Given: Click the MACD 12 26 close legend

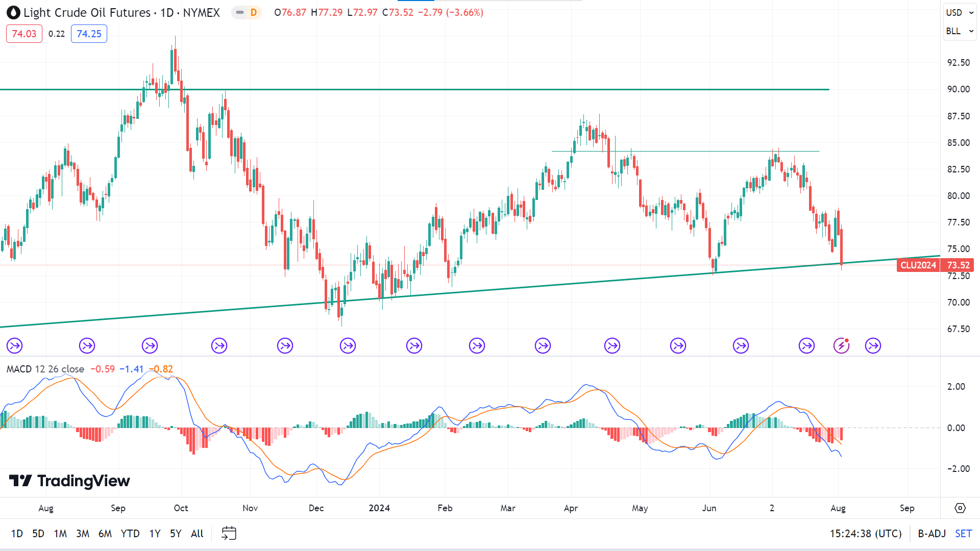Looking at the screenshot, I should (x=45, y=369).
